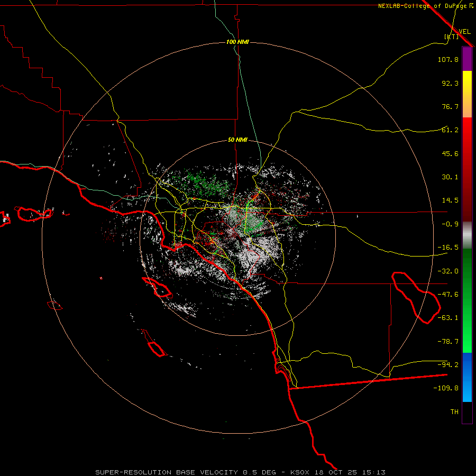Click the yellow-orange segment of the color bar

click(x=467, y=94)
